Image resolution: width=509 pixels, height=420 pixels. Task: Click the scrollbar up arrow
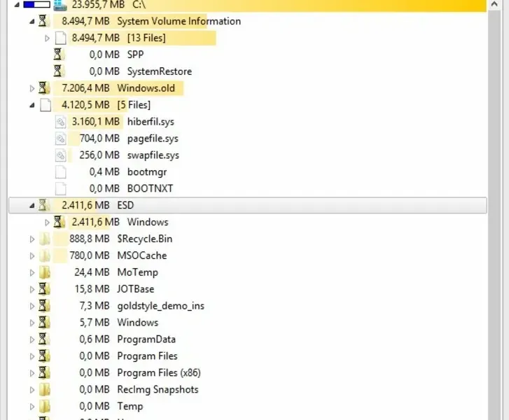pos(494,4)
